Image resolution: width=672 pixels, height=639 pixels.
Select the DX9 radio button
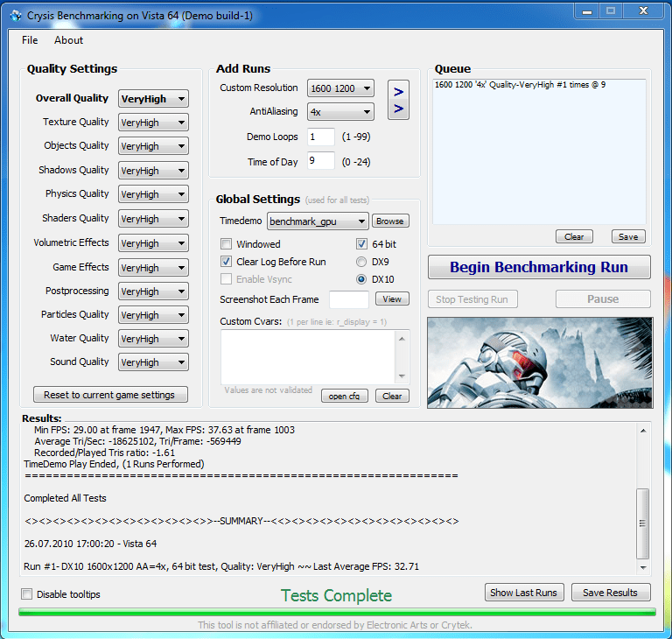click(x=361, y=262)
